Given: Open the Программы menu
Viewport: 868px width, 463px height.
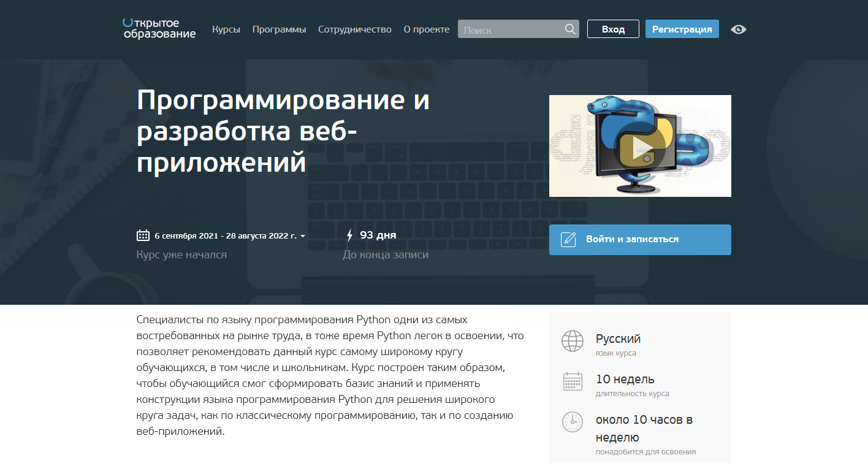Looking at the screenshot, I should 279,29.
